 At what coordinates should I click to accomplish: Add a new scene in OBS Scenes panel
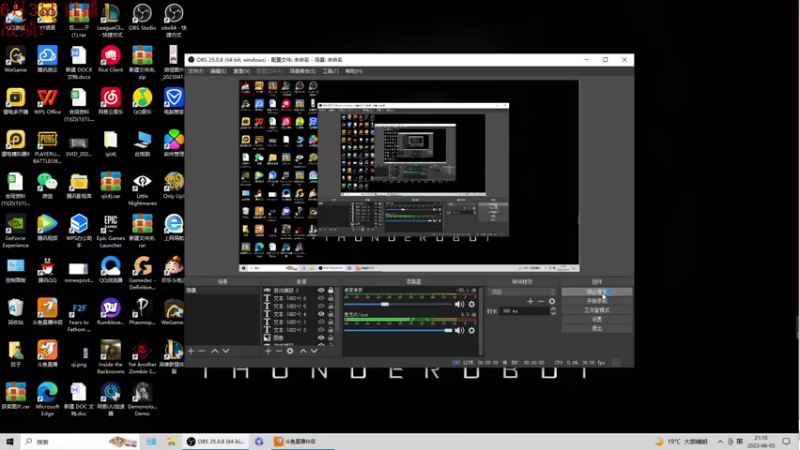click(x=191, y=351)
